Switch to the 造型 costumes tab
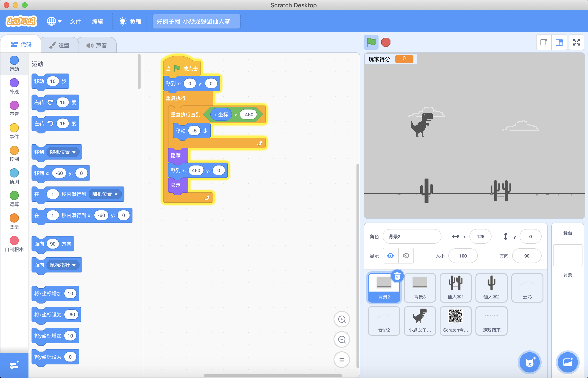The height and width of the screenshot is (378, 588). click(59, 45)
